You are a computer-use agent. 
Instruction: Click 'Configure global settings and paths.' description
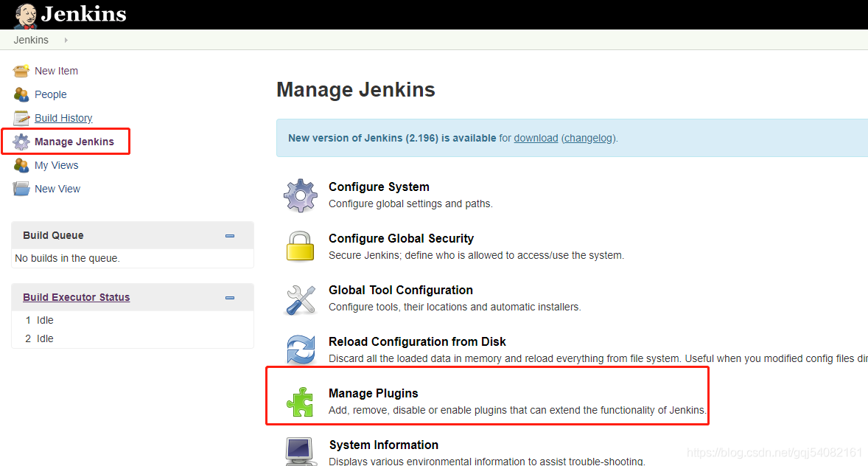click(x=410, y=204)
